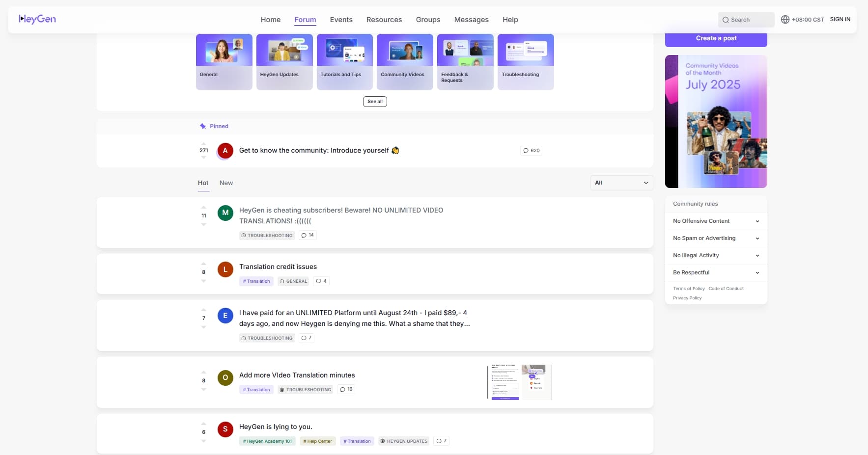
Task: Downvote the "Translation credit issues" post
Action: click(204, 281)
